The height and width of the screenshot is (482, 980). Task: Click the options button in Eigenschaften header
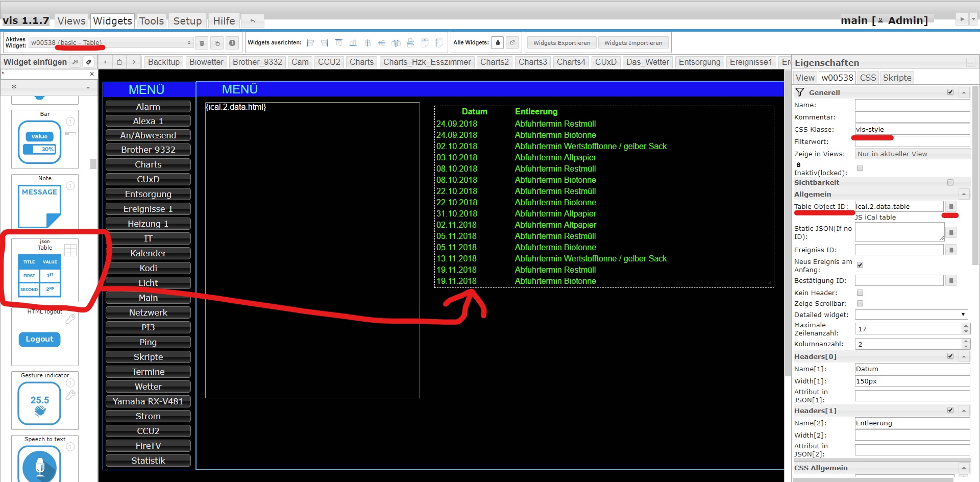(x=970, y=62)
